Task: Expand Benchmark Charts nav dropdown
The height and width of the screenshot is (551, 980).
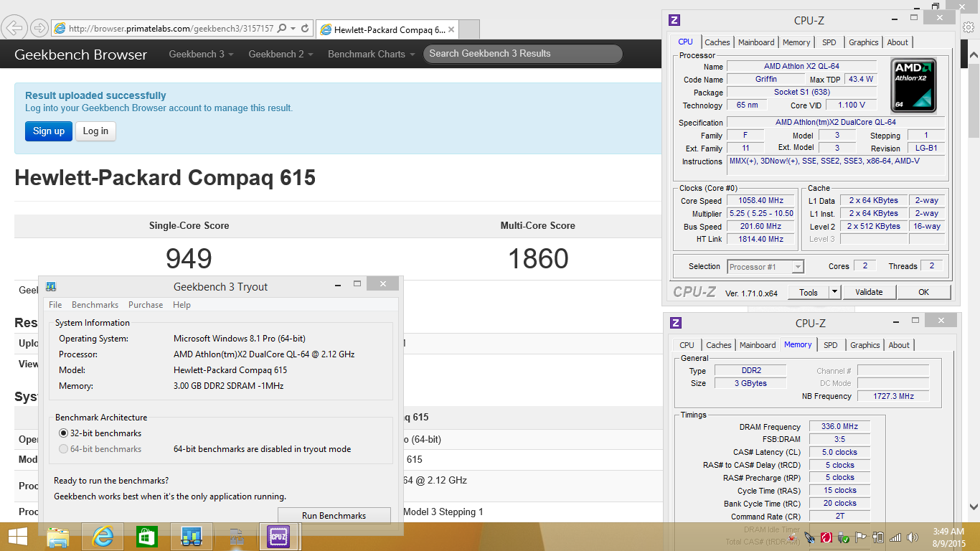Action: tap(372, 54)
